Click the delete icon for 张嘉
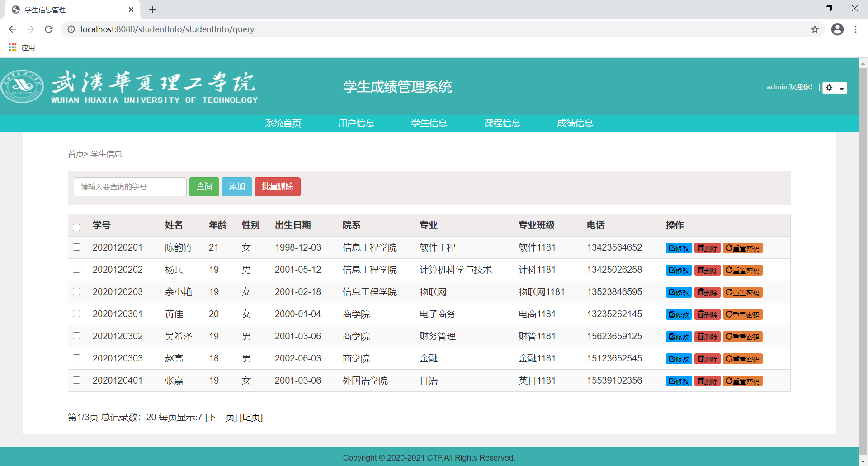Image resolution: width=868 pixels, height=466 pixels. (x=701, y=381)
